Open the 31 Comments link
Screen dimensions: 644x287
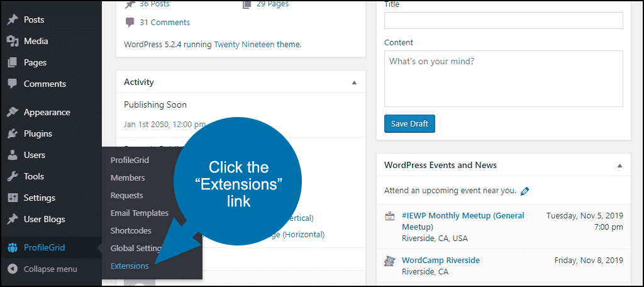(165, 23)
